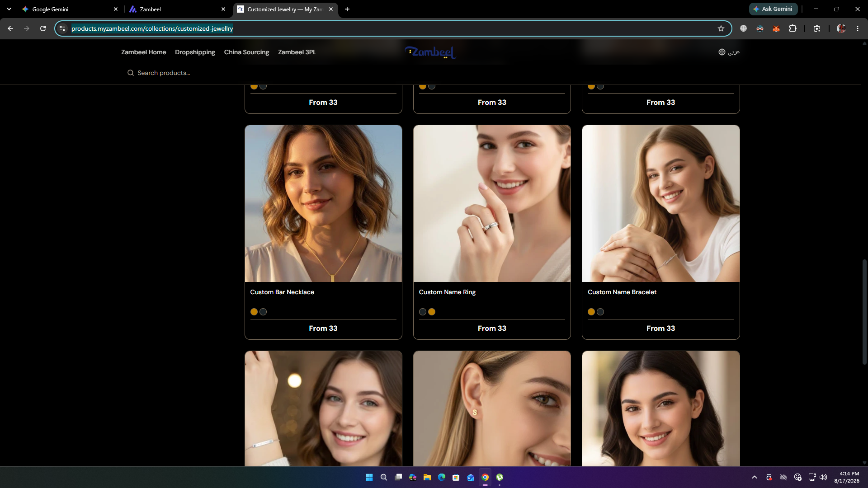Open the Zambeel 3PL menu link

[297, 52]
